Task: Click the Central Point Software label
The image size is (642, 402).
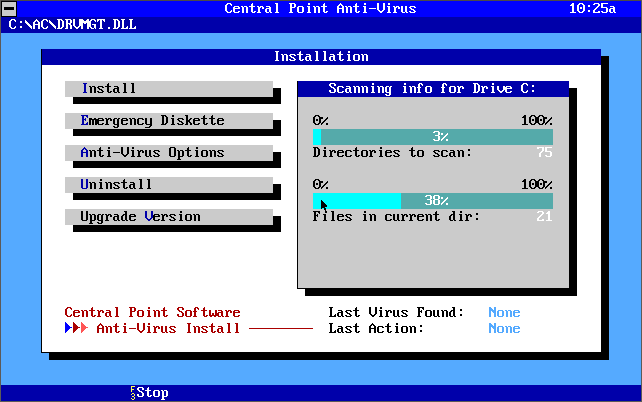Action: click(x=152, y=313)
